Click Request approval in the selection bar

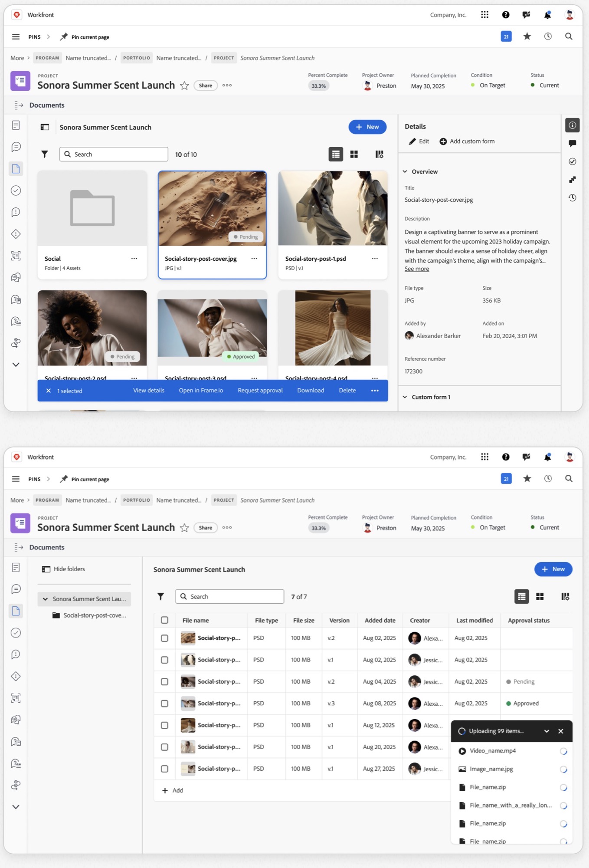click(260, 390)
